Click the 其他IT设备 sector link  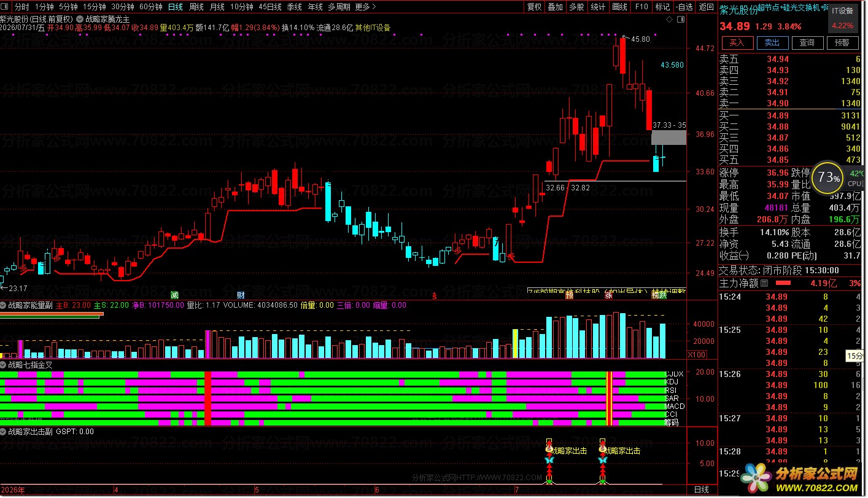point(373,28)
